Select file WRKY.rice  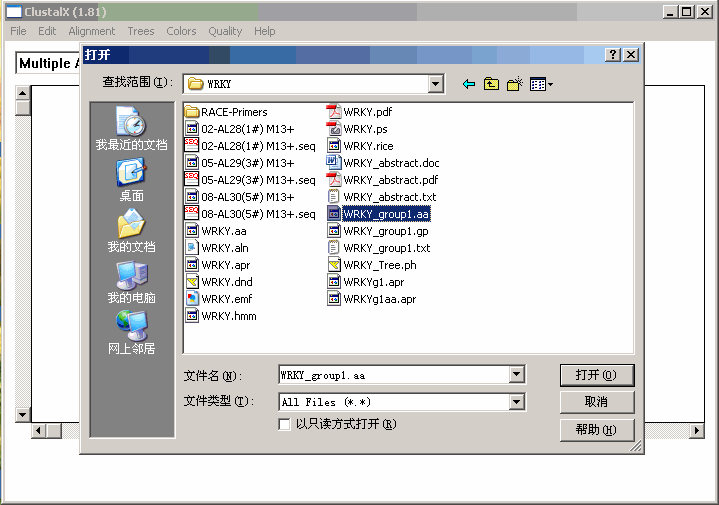click(360, 146)
